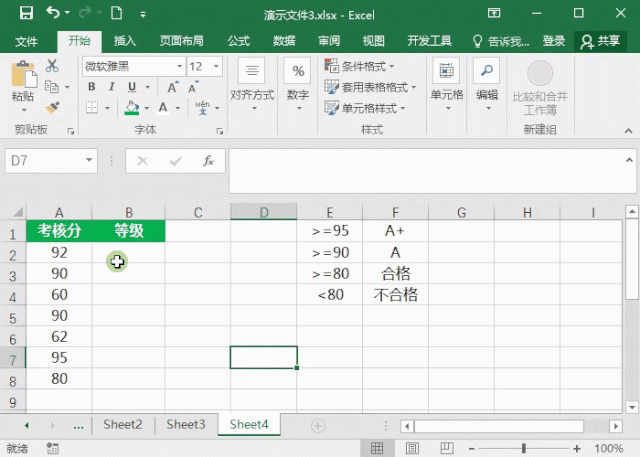The height and width of the screenshot is (457, 640).
Task: Copy selection using the copy icon
Action: coord(52,87)
